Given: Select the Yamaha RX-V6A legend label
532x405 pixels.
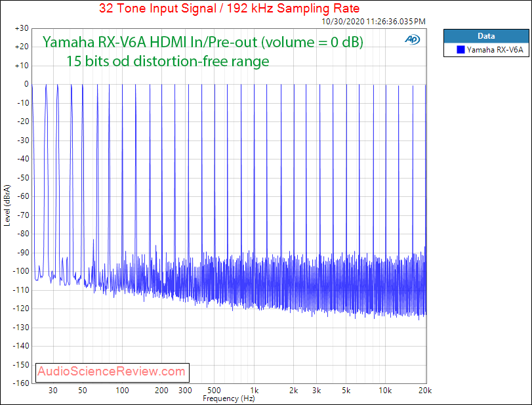Looking at the screenshot, I should click(x=495, y=50).
